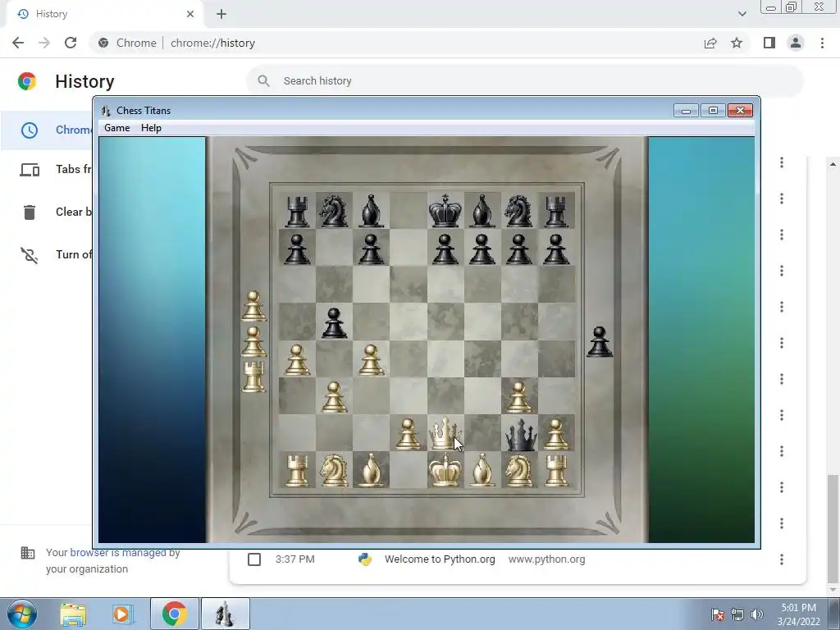Click the black queen on g2
This screenshot has height=630, width=840.
519,435
